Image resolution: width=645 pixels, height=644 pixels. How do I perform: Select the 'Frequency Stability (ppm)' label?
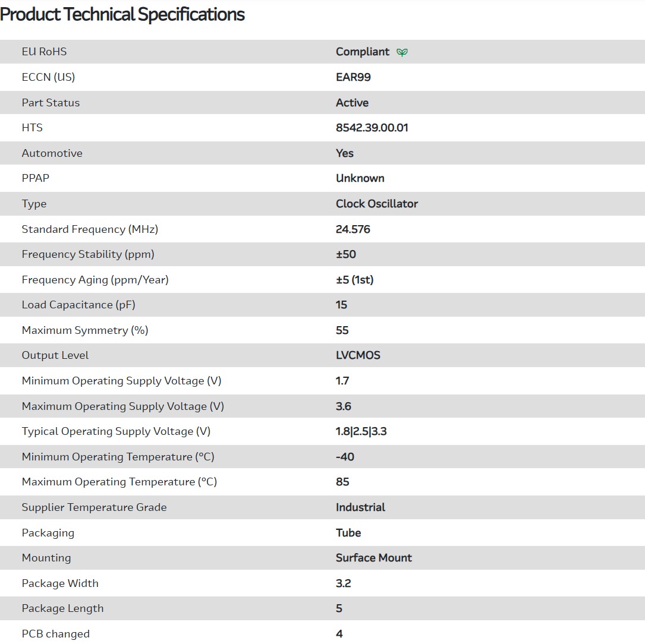coord(88,254)
